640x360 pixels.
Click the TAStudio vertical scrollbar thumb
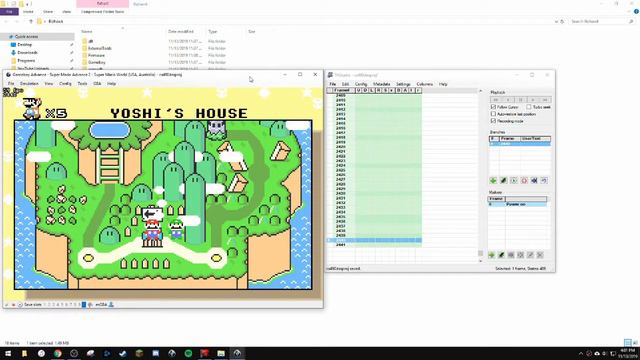click(480, 253)
